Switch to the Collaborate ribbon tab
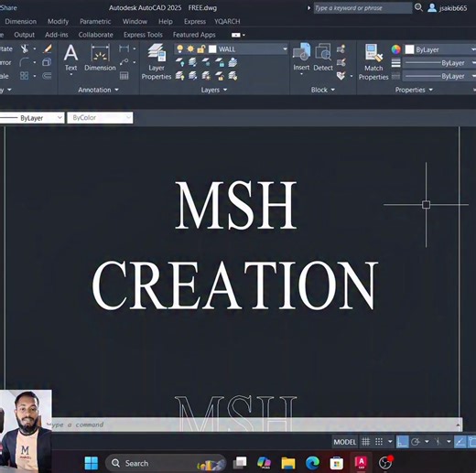Screen dimensions: 476x473 coord(95,35)
